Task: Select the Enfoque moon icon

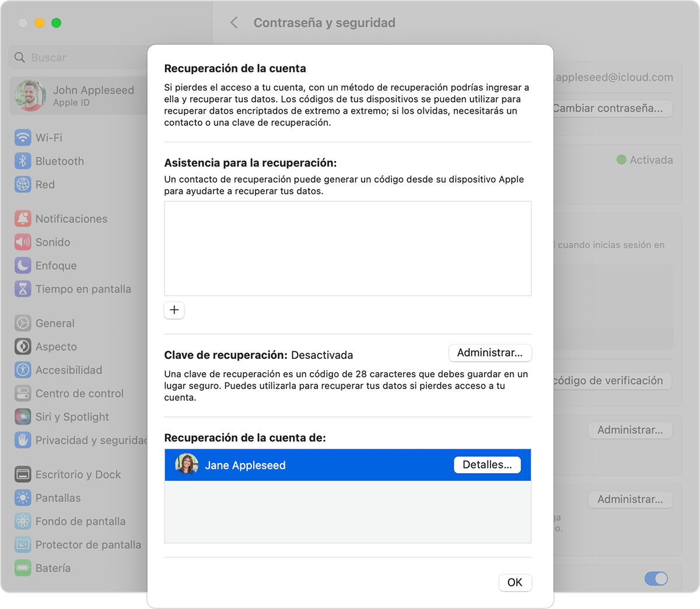Action: click(23, 265)
